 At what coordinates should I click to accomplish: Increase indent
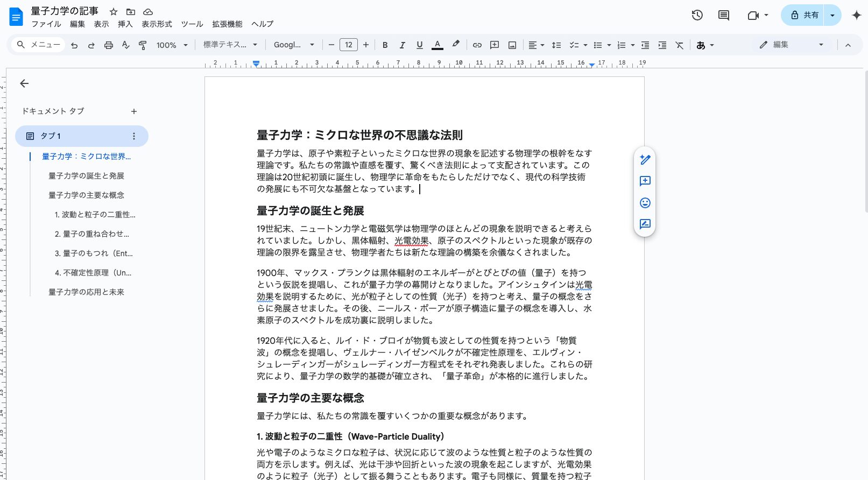pyautogui.click(x=662, y=45)
